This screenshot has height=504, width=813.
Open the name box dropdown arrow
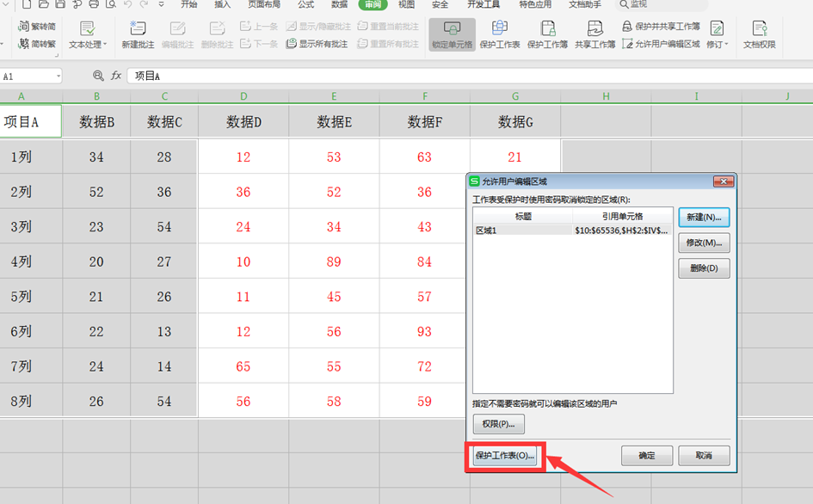tap(59, 77)
